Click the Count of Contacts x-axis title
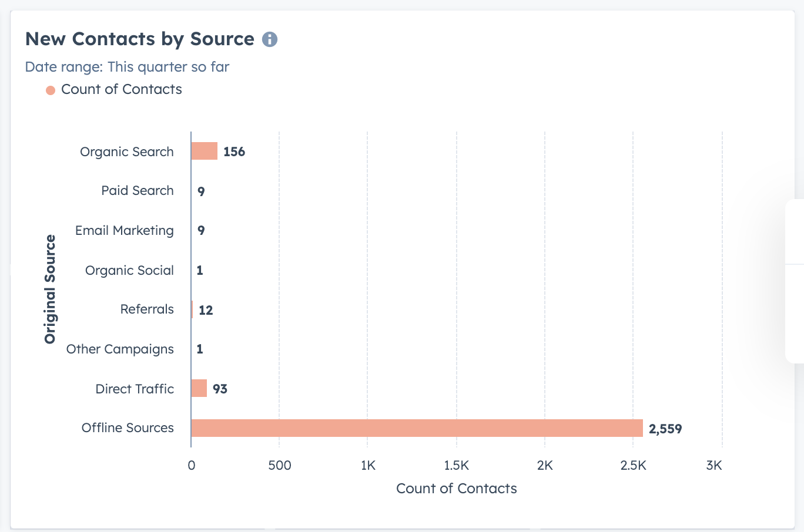 pos(457,489)
